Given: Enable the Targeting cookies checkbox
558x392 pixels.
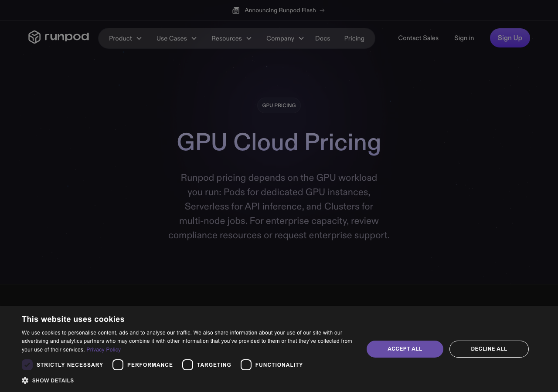Looking at the screenshot, I should point(187,365).
